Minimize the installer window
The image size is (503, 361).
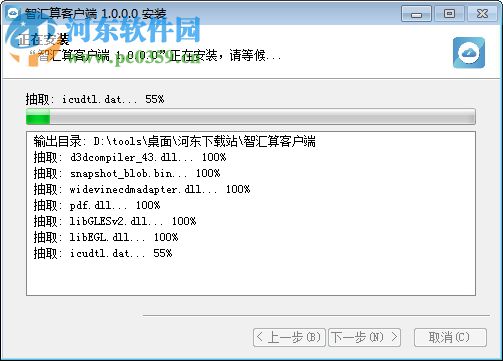(x=416, y=14)
